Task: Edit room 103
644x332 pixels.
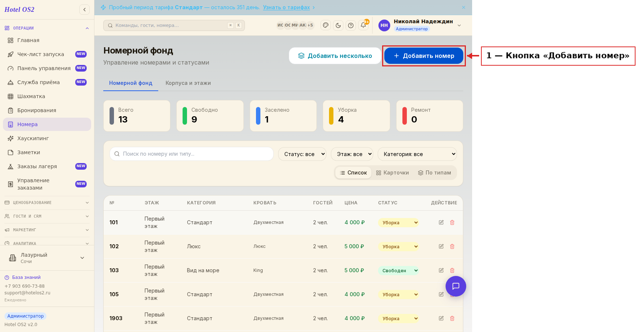Action: pyautogui.click(x=441, y=270)
